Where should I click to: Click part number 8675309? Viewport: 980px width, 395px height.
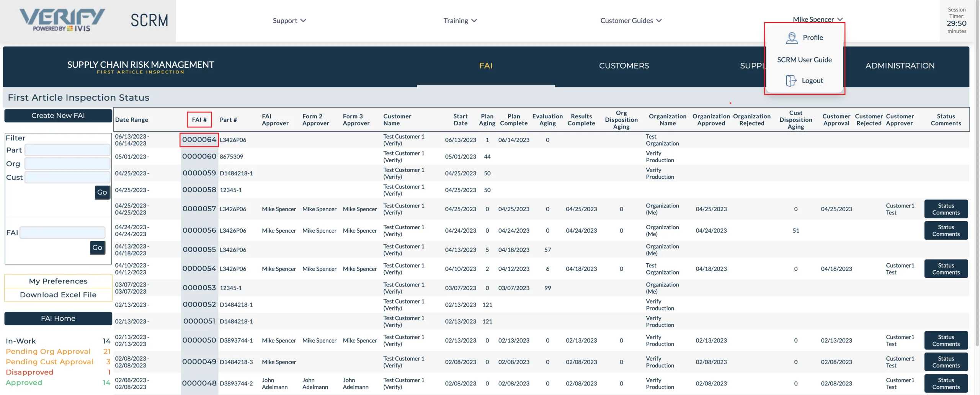pos(231,157)
